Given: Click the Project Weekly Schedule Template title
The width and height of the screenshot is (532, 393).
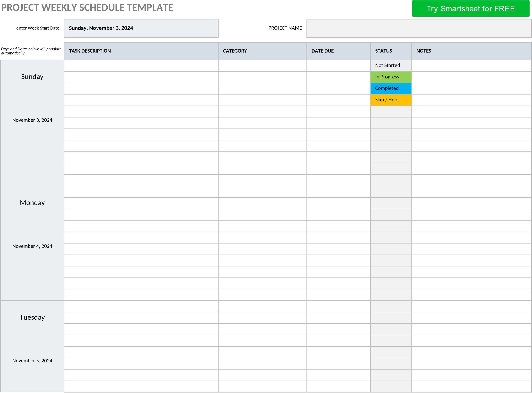Looking at the screenshot, I should click(x=87, y=8).
